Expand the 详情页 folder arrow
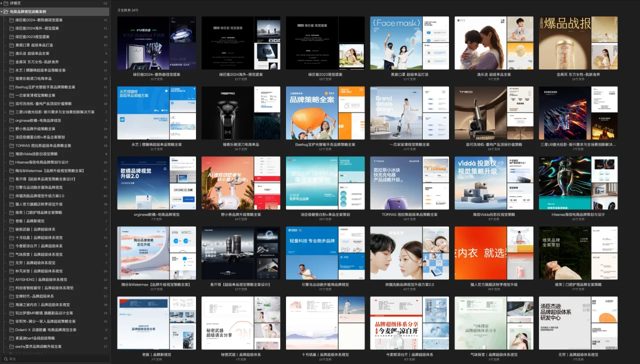 (1, 3)
